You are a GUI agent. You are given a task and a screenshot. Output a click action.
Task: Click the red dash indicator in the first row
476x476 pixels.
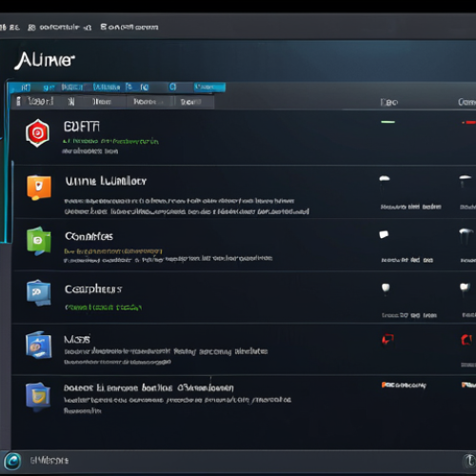click(x=469, y=123)
